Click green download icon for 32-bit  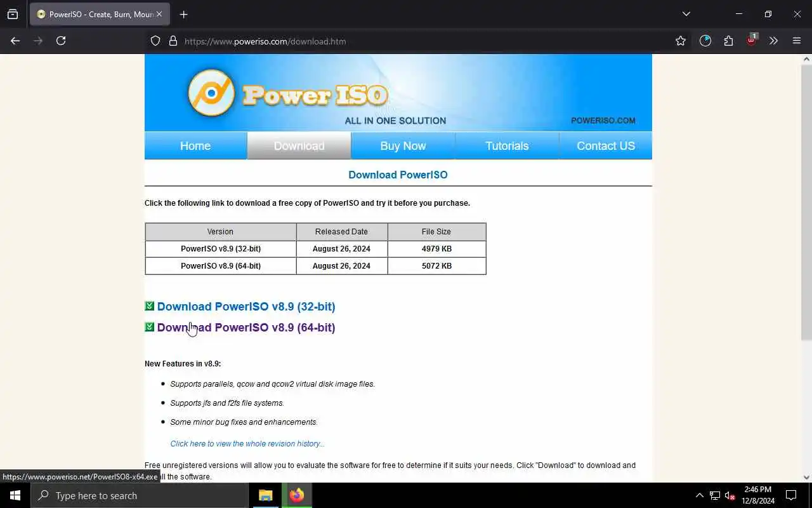pyautogui.click(x=149, y=306)
